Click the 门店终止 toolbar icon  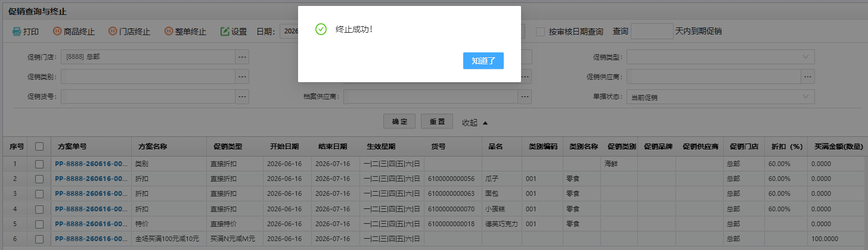[113, 32]
